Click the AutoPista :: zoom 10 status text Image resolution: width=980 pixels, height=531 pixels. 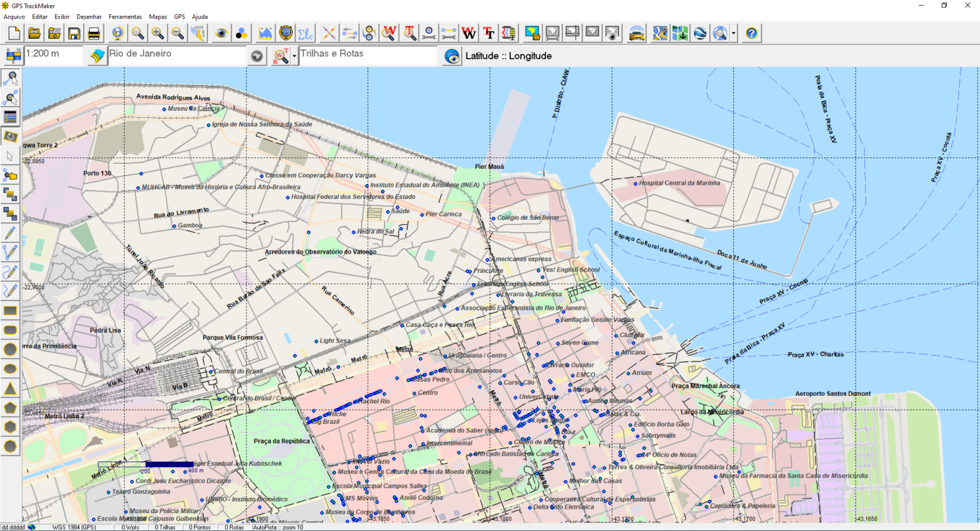278,527
